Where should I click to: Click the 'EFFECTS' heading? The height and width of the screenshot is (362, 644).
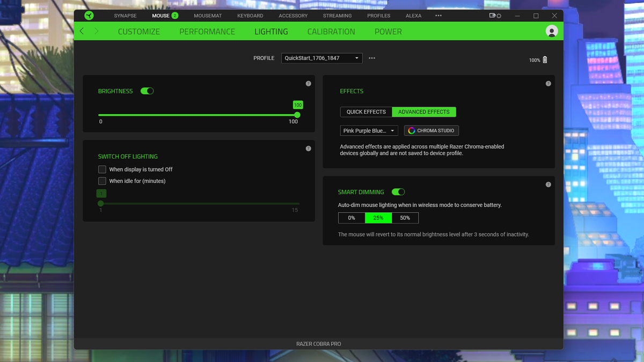click(352, 91)
